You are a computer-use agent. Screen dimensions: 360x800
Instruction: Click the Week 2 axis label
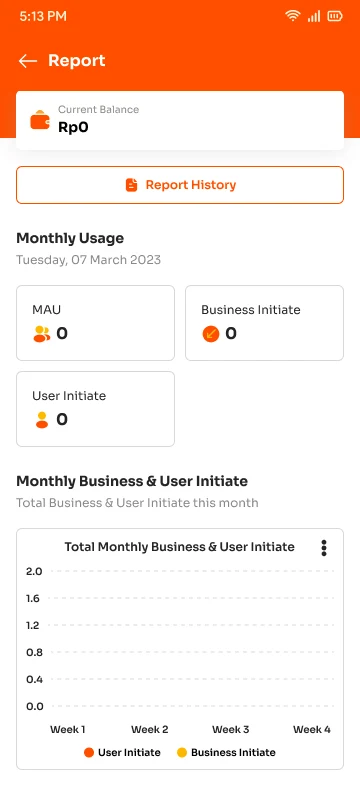149,730
